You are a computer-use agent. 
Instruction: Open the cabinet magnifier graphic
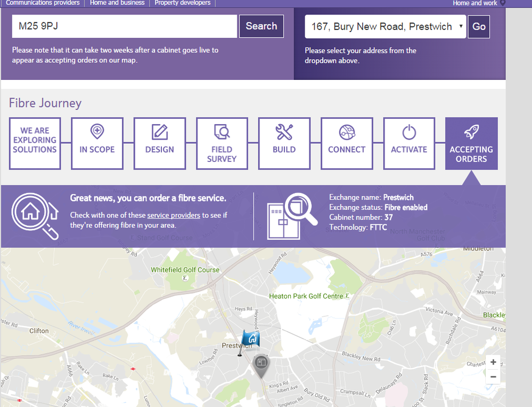[x=292, y=216]
